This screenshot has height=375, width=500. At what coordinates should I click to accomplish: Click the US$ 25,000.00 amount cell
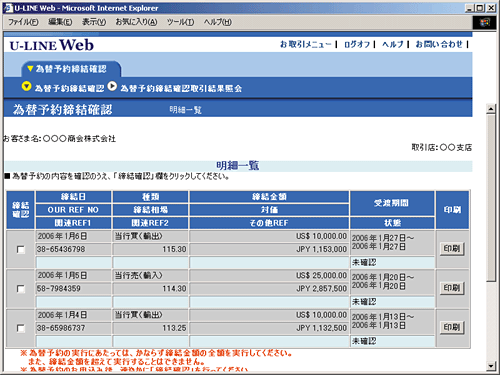click(x=269, y=276)
